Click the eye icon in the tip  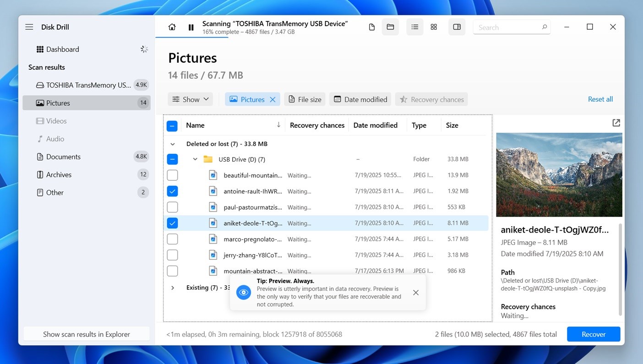point(244,293)
